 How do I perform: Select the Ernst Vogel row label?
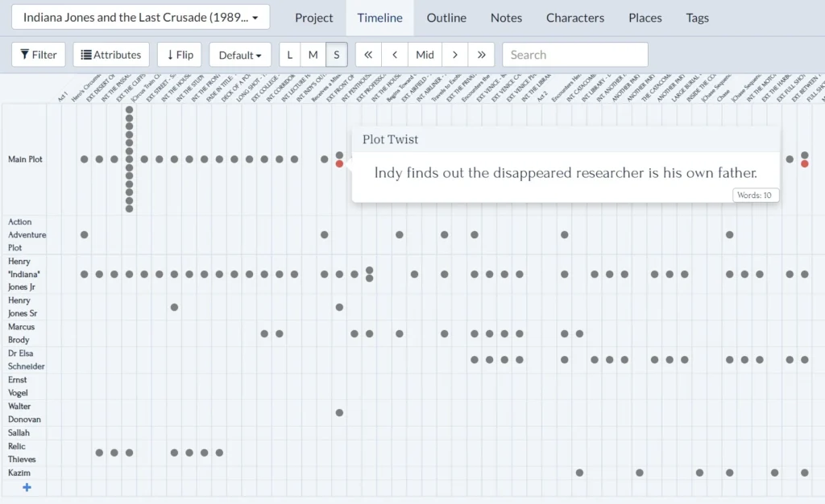pyautogui.click(x=18, y=386)
